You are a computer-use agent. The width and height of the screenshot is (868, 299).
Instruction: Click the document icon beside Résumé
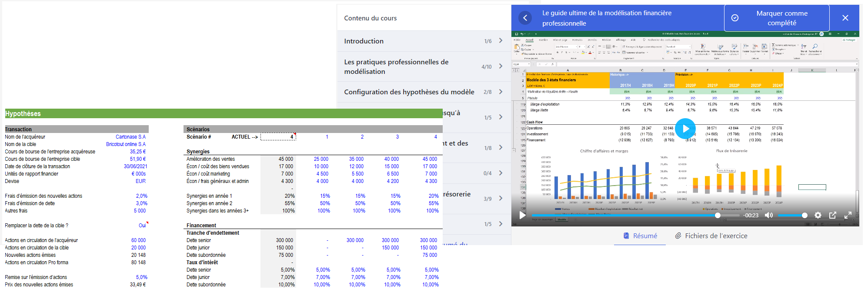(x=626, y=236)
